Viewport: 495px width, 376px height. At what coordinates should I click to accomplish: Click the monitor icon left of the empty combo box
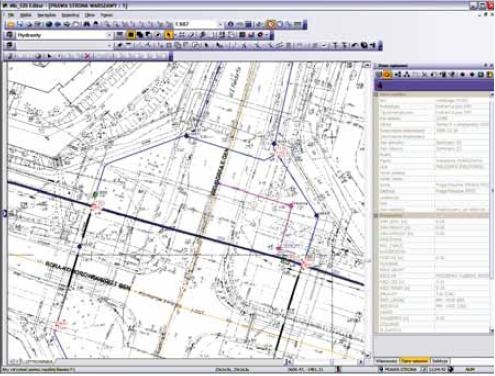(10, 45)
